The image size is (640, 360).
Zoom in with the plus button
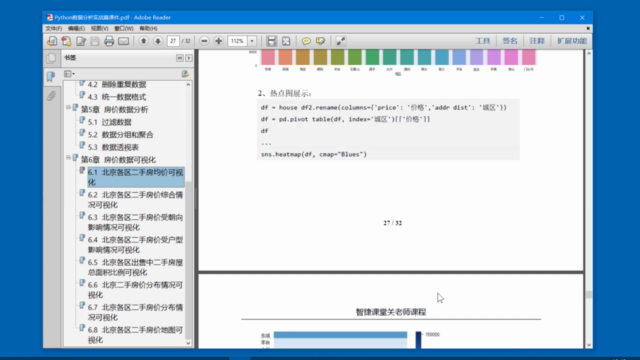(x=218, y=41)
